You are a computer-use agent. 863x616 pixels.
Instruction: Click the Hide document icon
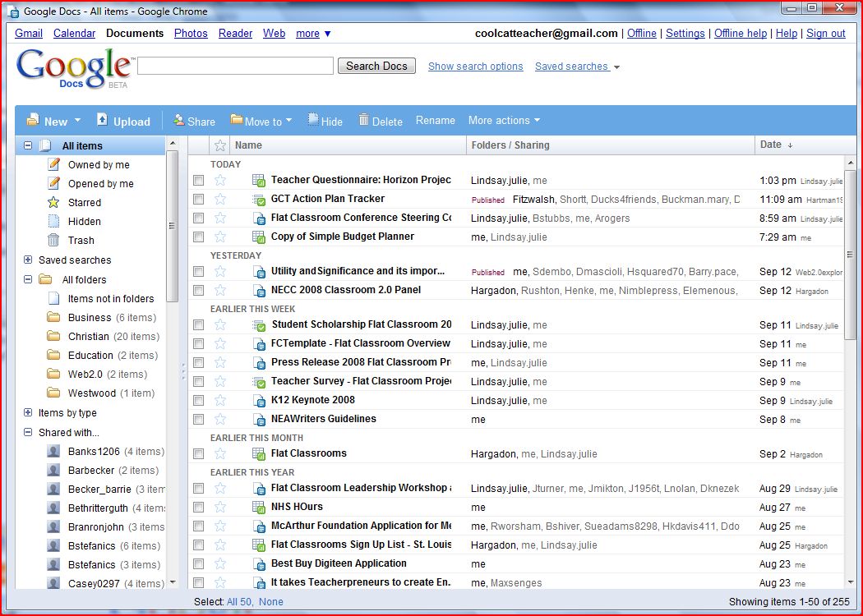click(x=313, y=119)
